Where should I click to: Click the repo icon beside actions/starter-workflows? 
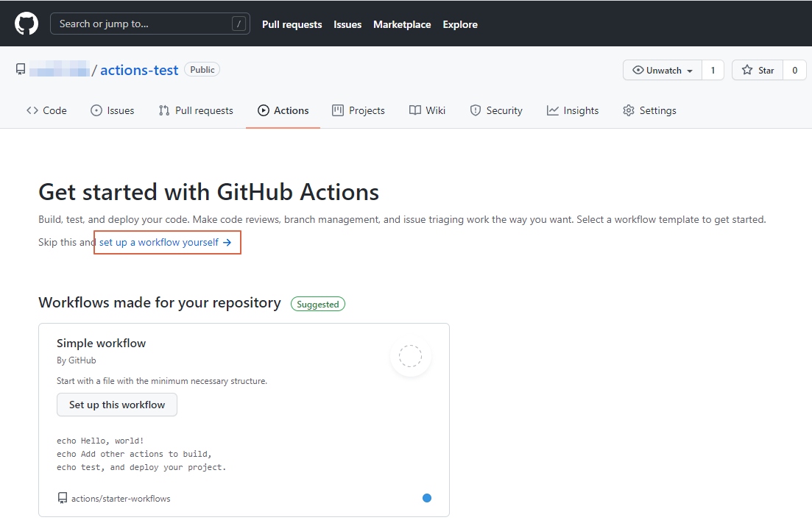click(63, 498)
